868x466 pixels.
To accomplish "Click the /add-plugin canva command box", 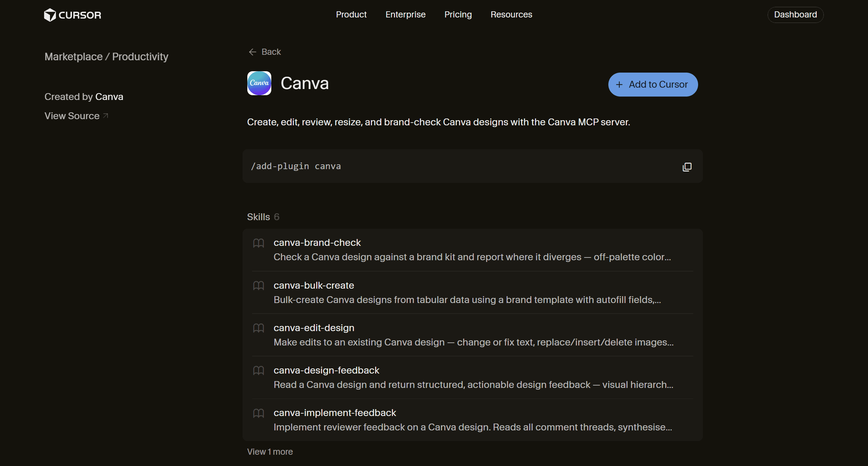I will tap(472, 166).
